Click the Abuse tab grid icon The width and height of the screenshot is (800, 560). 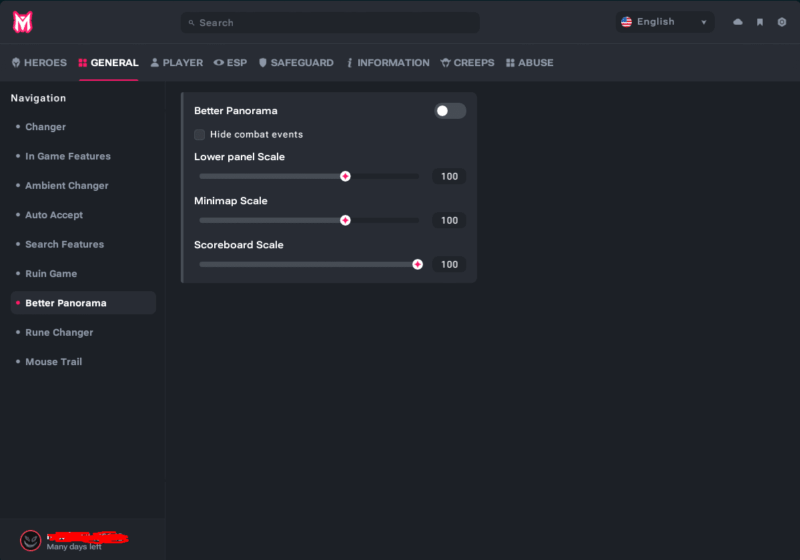510,63
